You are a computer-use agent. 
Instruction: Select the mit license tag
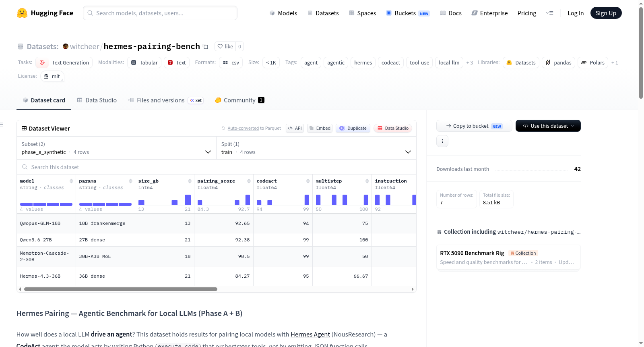coord(52,76)
